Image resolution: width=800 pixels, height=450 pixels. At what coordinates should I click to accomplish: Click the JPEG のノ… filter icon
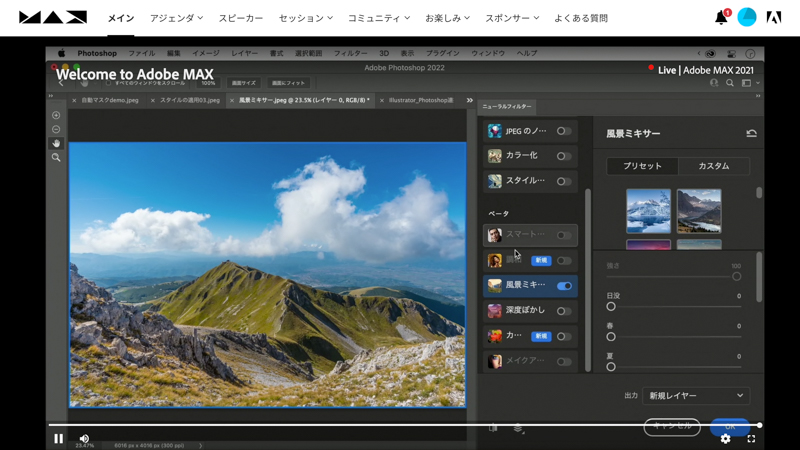click(x=494, y=131)
